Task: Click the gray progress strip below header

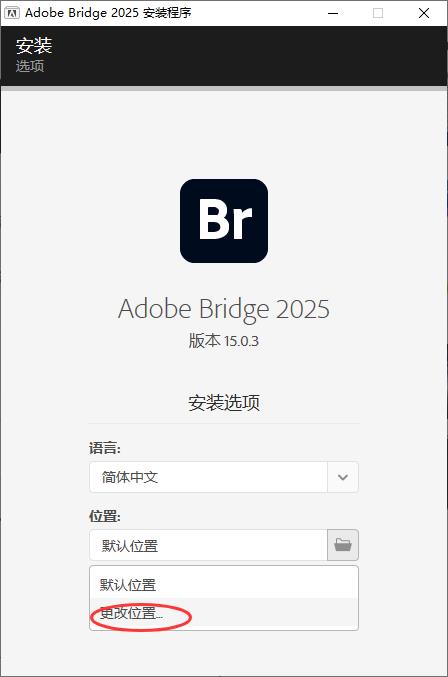Action: [x=224, y=89]
